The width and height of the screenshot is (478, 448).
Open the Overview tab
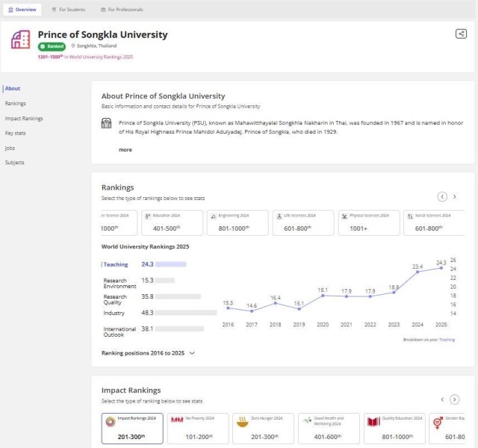point(22,10)
